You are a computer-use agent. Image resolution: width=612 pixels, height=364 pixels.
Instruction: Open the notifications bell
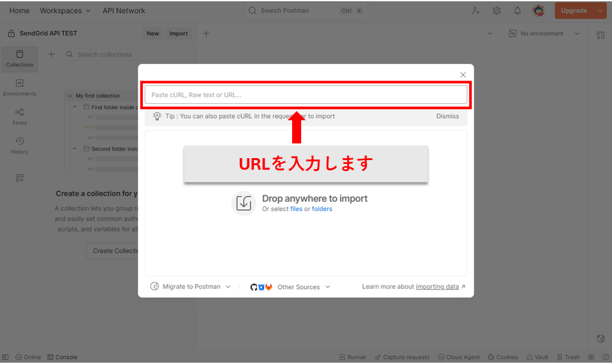(x=518, y=11)
